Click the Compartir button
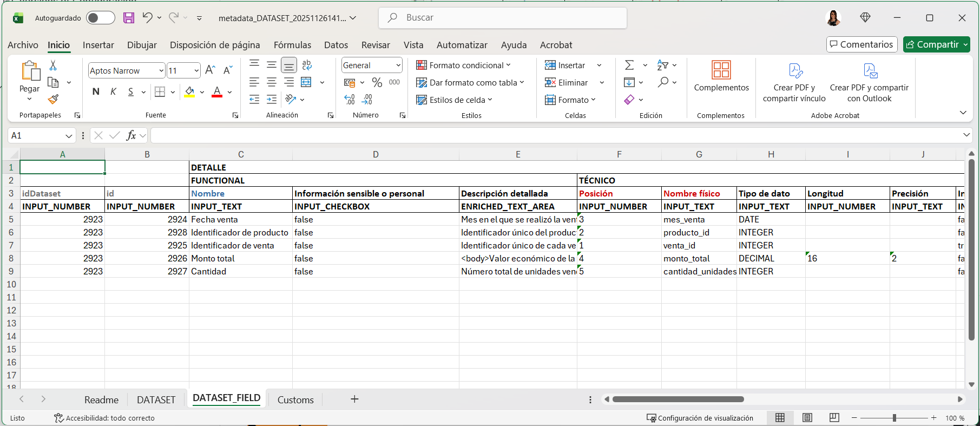This screenshot has width=980, height=426. coord(932,44)
